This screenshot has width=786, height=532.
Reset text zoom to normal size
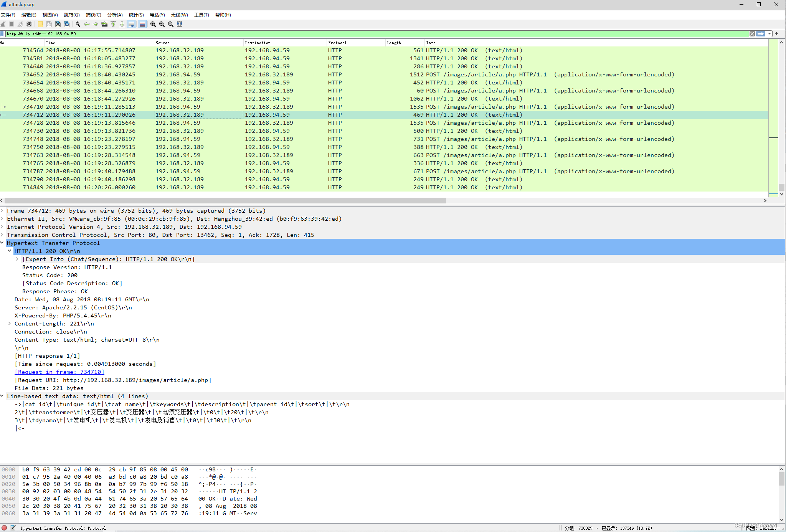click(171, 24)
